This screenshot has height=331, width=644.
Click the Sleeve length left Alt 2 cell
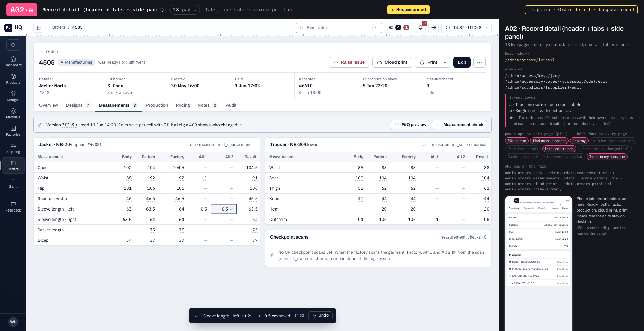tap(224, 209)
